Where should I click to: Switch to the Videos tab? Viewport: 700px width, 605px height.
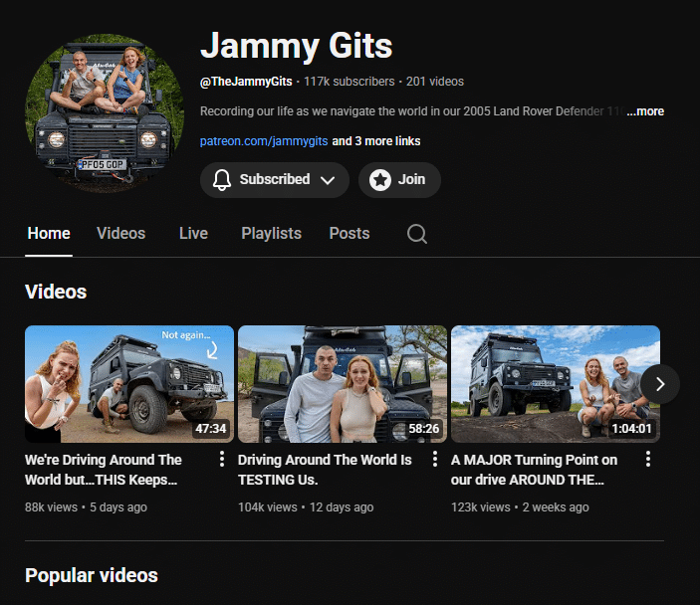(120, 234)
